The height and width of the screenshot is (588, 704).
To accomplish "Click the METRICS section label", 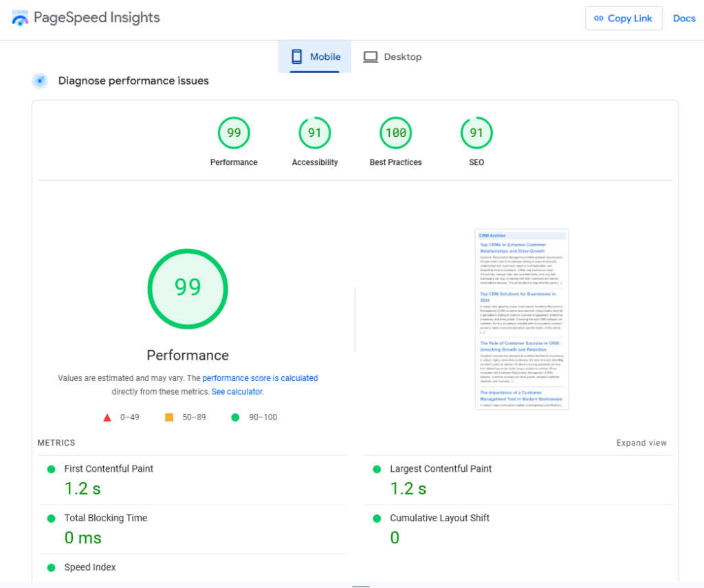I will coord(56,443).
